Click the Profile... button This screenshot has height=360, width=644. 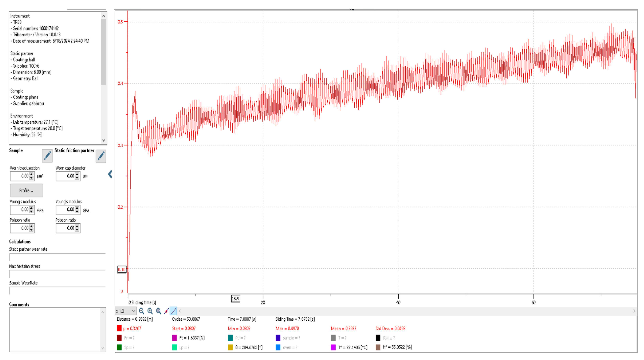coord(27,190)
